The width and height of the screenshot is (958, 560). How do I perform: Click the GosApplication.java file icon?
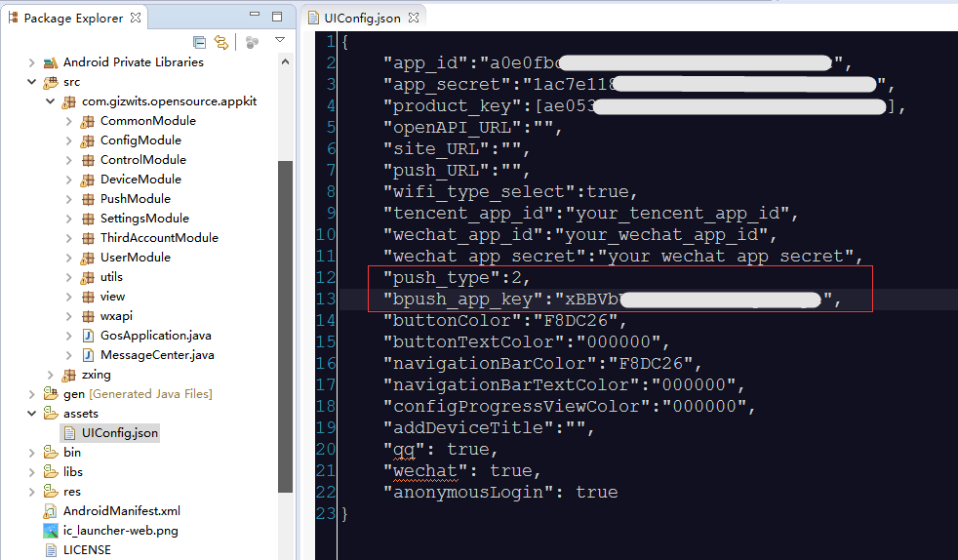tap(88, 336)
